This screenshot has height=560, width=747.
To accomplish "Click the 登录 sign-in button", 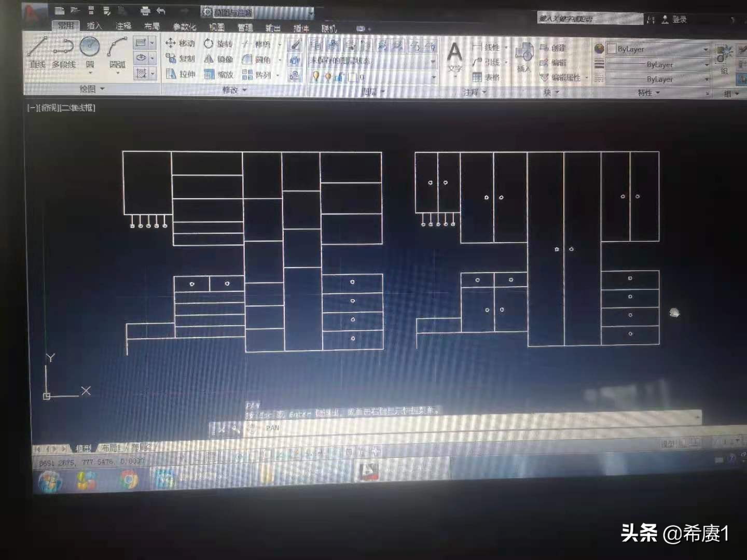I will pyautogui.click(x=674, y=20).
